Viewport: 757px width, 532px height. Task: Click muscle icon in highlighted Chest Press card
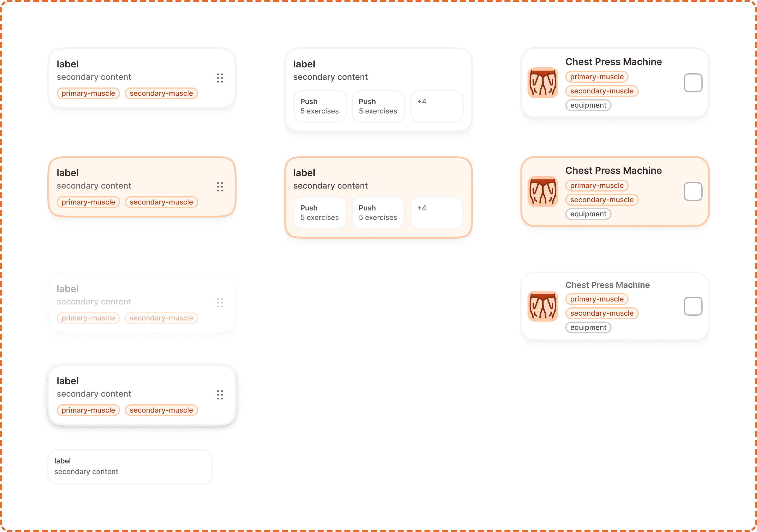543,192
